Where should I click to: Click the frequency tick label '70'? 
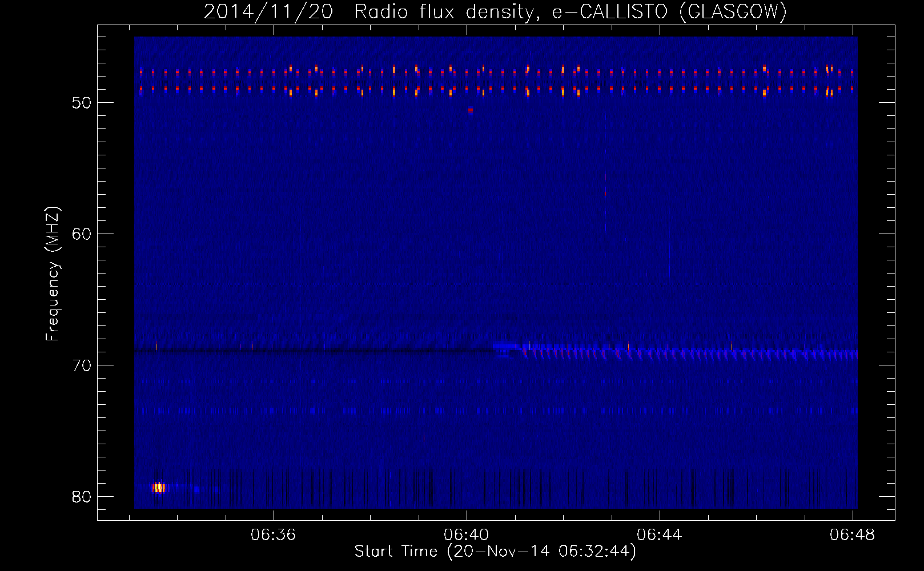point(82,365)
